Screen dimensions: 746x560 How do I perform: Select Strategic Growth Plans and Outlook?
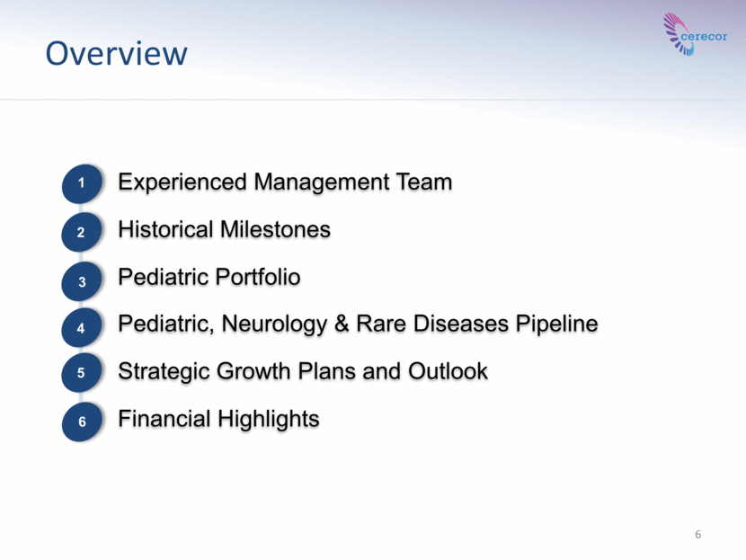[303, 371]
